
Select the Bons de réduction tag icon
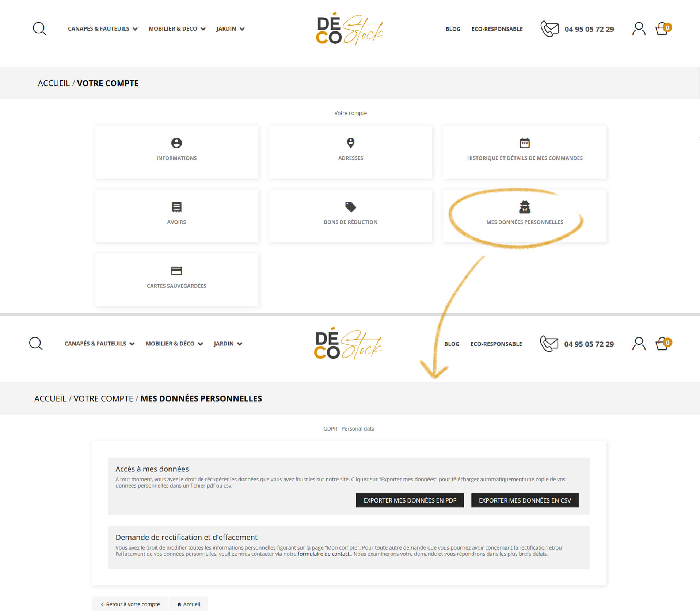click(x=350, y=207)
